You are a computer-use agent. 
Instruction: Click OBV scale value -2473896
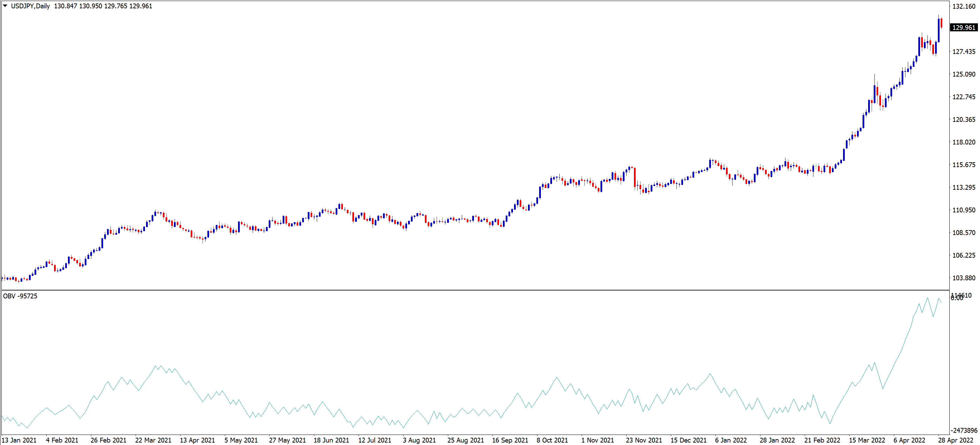(964, 430)
